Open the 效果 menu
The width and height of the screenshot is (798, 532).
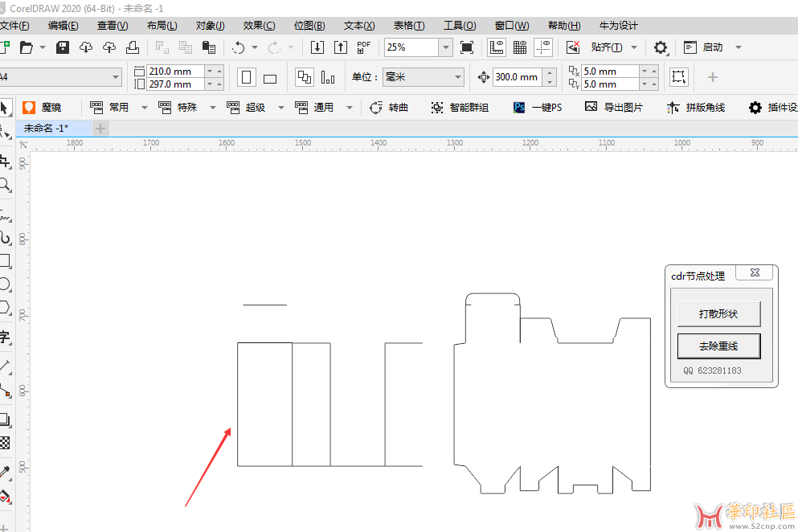[259, 26]
